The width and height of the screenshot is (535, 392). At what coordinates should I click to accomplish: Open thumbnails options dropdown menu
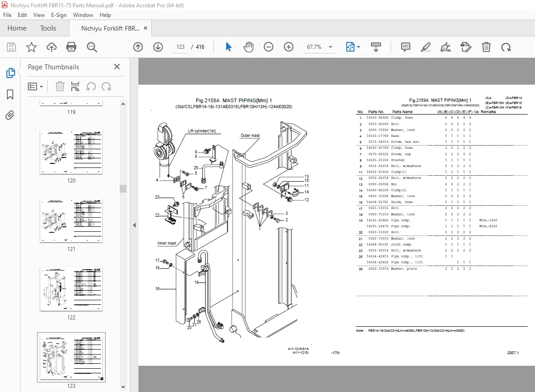[x=35, y=87]
